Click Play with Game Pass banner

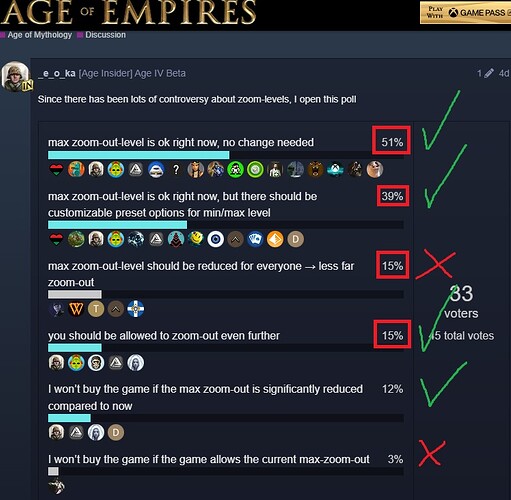(x=465, y=13)
